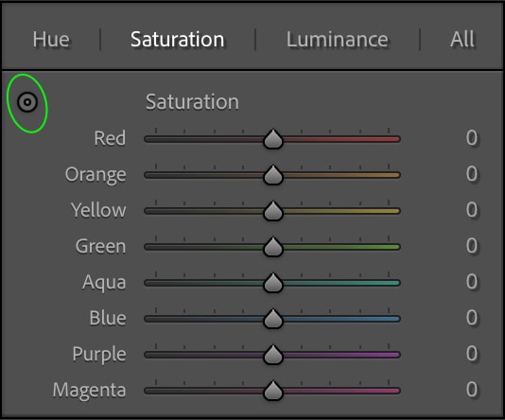505x420 pixels.
Task: Click the Blue saturation value field
Action: pyautogui.click(x=472, y=318)
